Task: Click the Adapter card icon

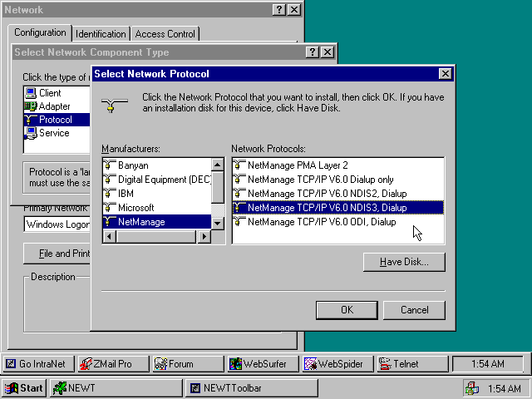Action: click(x=31, y=106)
